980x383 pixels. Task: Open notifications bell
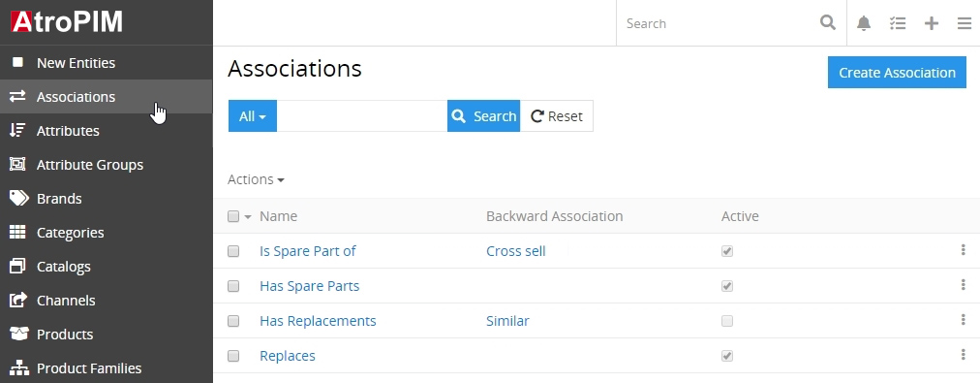(x=864, y=24)
